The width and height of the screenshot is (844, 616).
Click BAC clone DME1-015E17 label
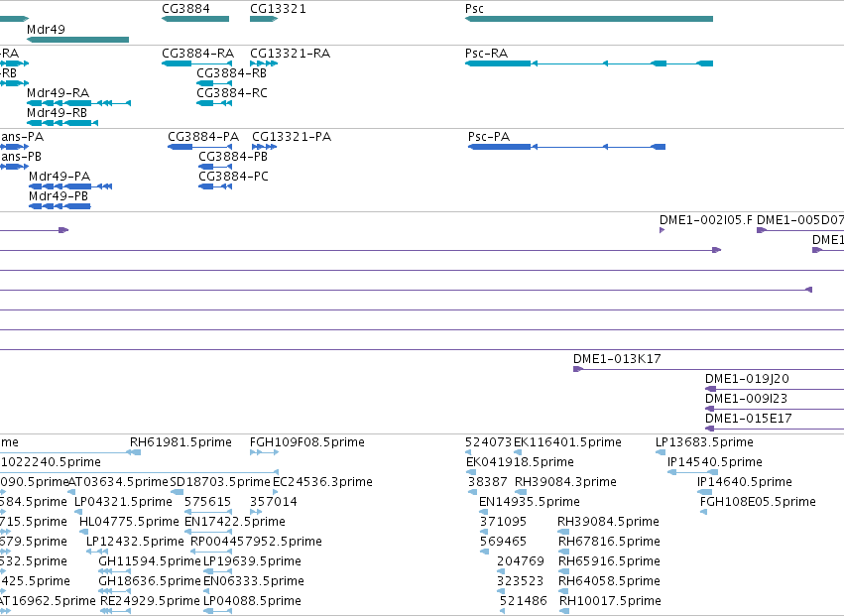click(748, 419)
